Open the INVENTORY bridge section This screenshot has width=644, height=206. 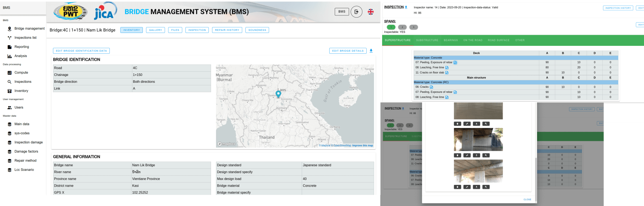pos(132,30)
